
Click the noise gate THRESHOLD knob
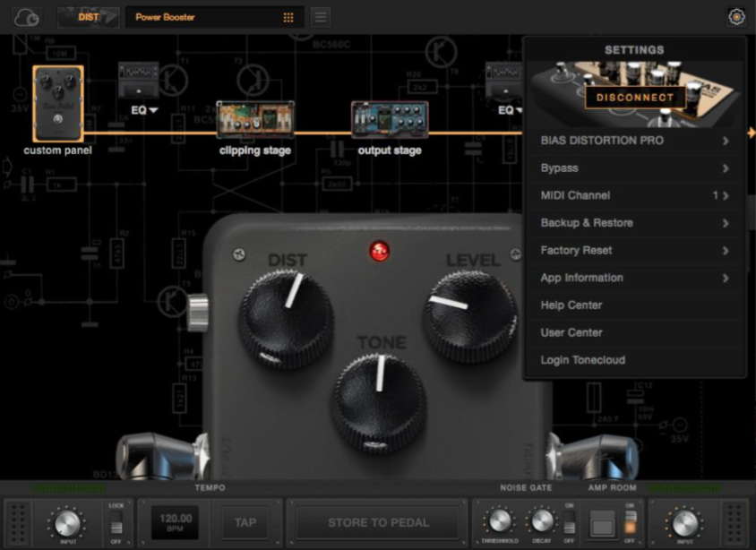click(x=500, y=521)
